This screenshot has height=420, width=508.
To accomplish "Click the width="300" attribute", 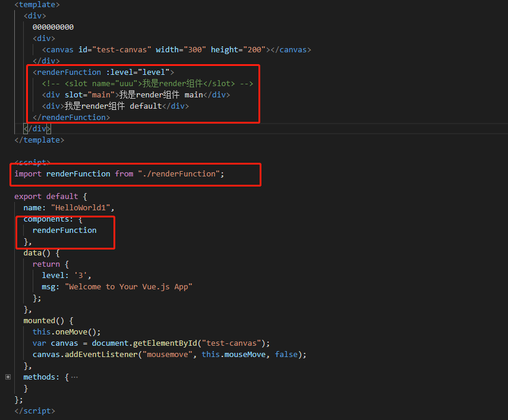I will click(181, 49).
